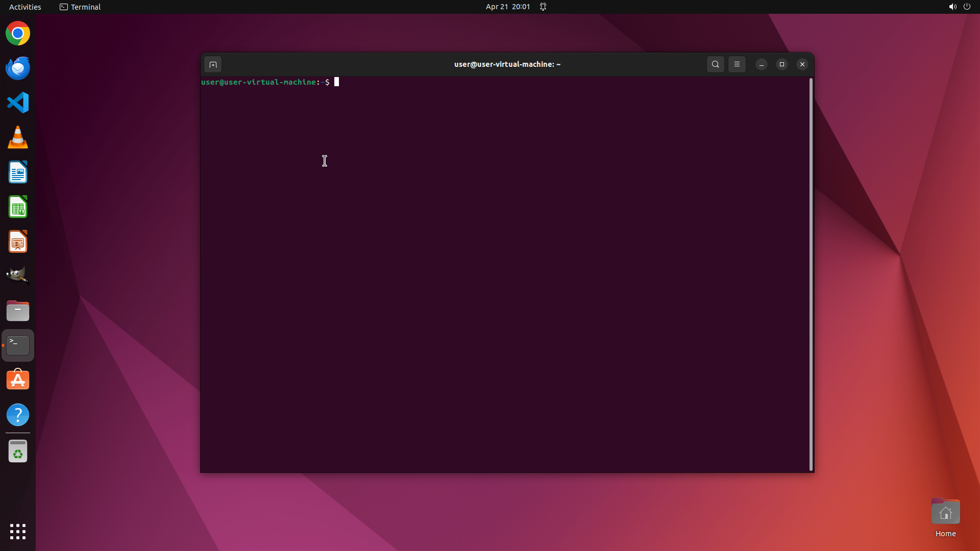
Task: Open LibreOffice Impress
Action: point(18,242)
